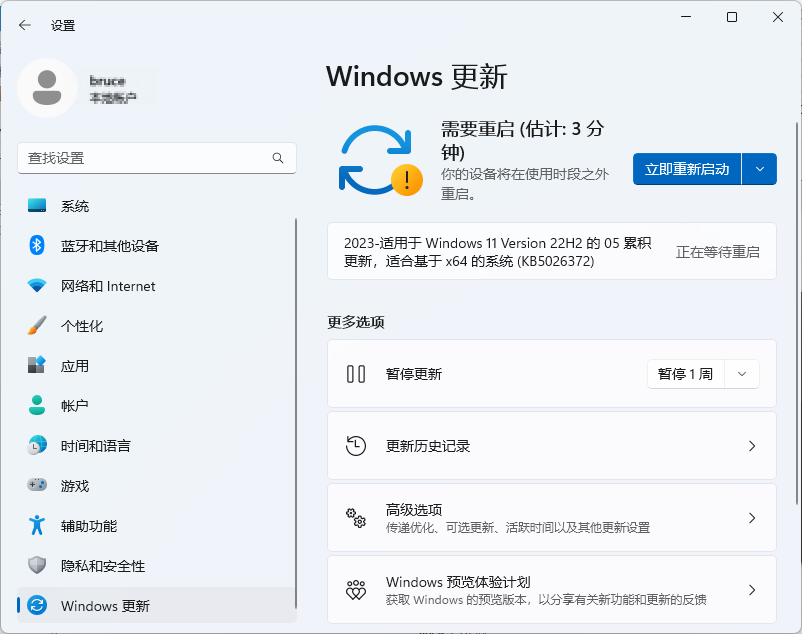Viewport: 802px width, 634px height.
Task: Select Accessibility in the sidebar
Action: click(x=88, y=526)
